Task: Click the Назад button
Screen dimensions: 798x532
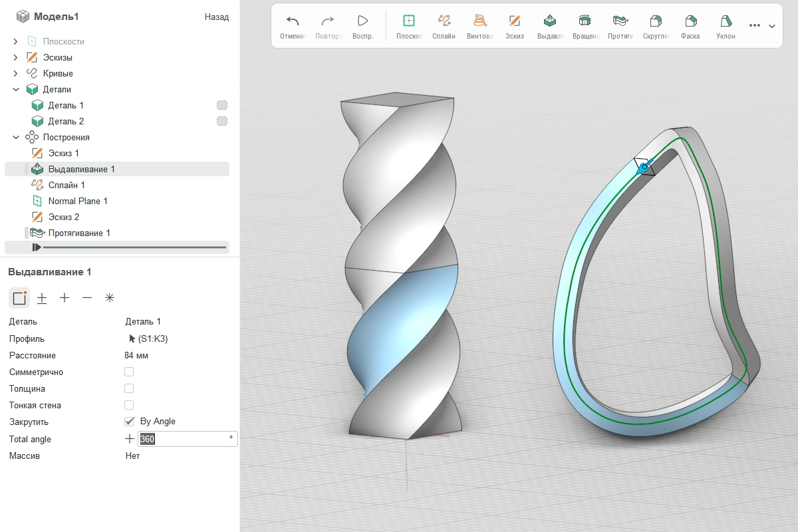Action: point(217,17)
